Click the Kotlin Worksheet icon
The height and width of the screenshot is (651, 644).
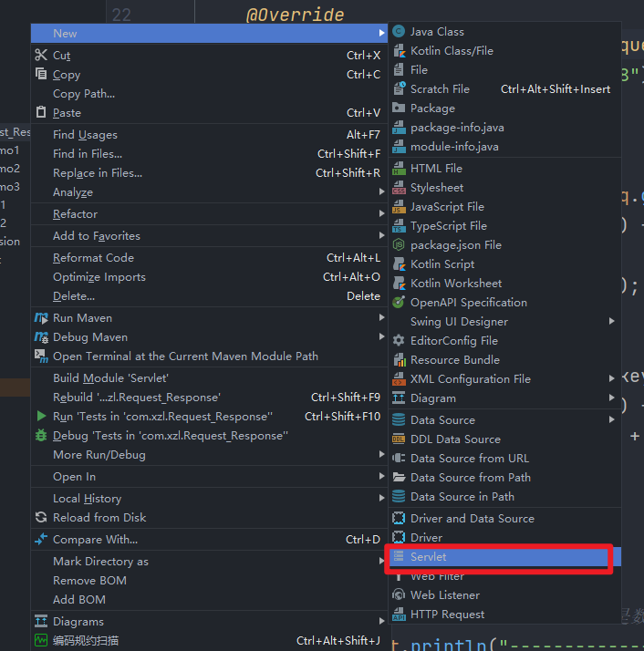pyautogui.click(x=399, y=284)
